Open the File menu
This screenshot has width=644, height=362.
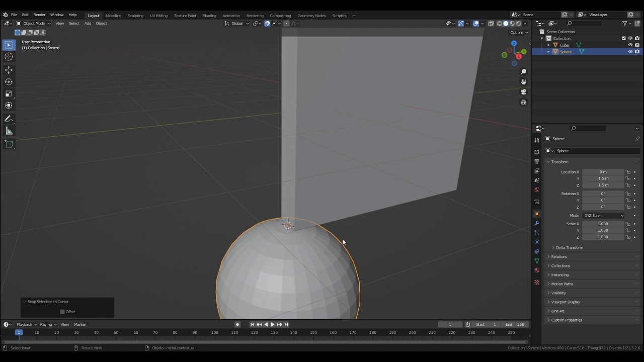(14, 15)
